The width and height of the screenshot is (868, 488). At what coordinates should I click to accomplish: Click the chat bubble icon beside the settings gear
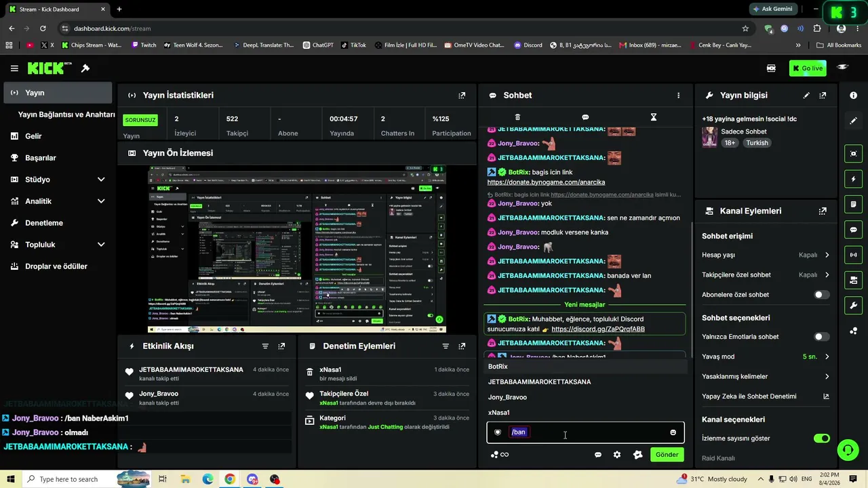coord(598,455)
